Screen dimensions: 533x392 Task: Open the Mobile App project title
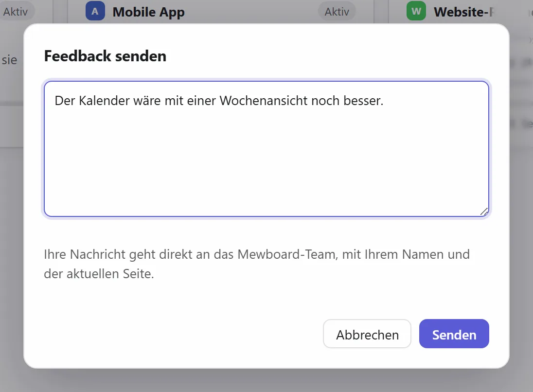click(x=148, y=12)
